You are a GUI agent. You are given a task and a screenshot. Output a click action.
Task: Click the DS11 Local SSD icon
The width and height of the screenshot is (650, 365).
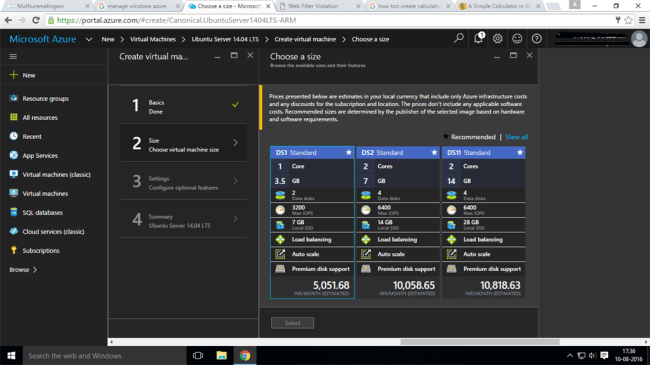click(x=451, y=225)
